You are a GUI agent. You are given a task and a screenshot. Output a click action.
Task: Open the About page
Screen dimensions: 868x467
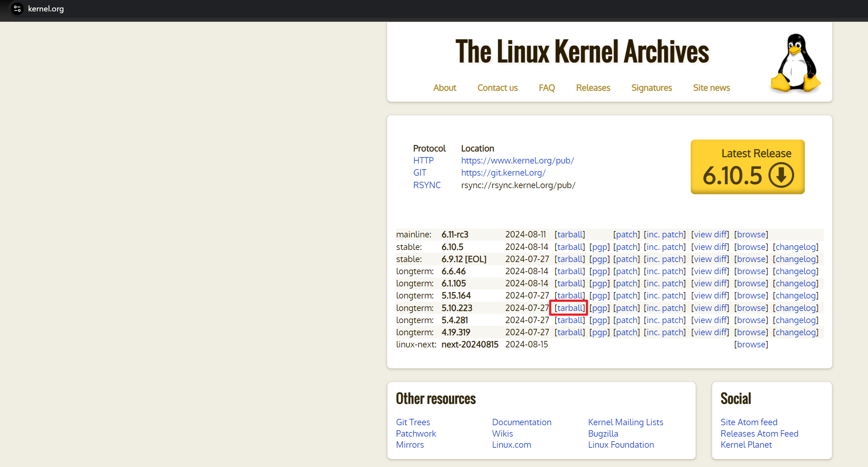click(x=445, y=88)
